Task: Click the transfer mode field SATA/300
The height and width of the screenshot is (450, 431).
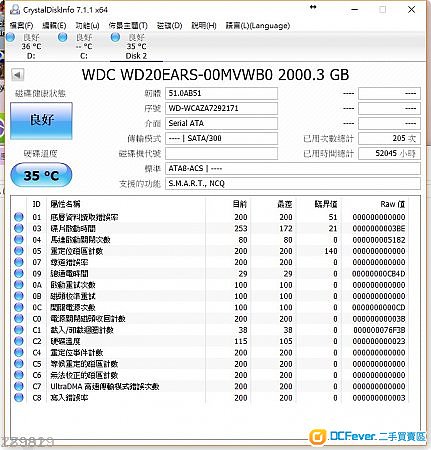Action: [221, 138]
